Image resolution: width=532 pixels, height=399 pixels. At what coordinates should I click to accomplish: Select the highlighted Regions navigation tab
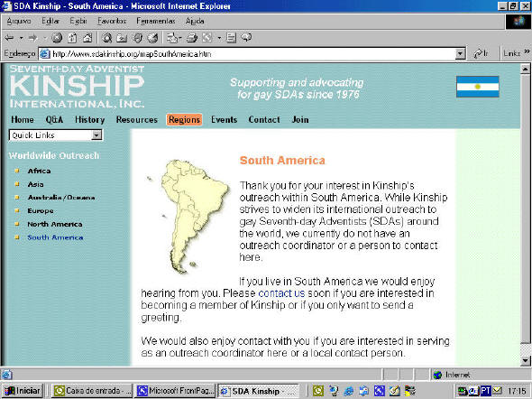184,119
